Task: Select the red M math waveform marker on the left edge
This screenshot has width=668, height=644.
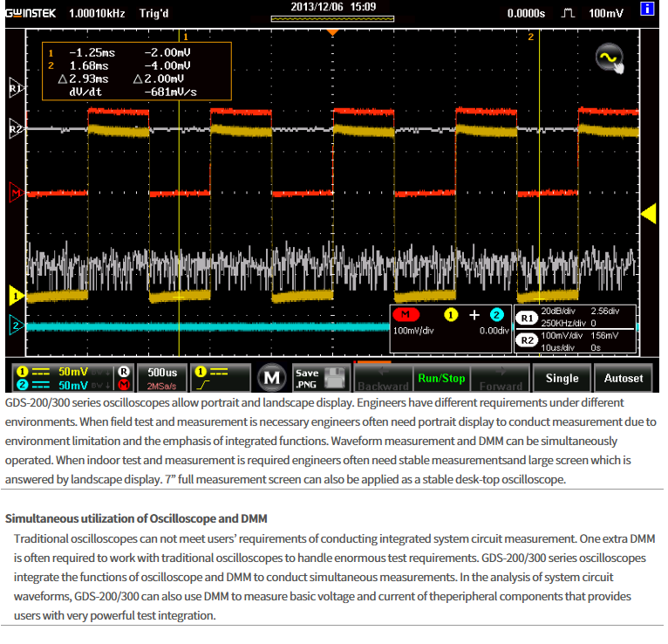Action: click(17, 193)
